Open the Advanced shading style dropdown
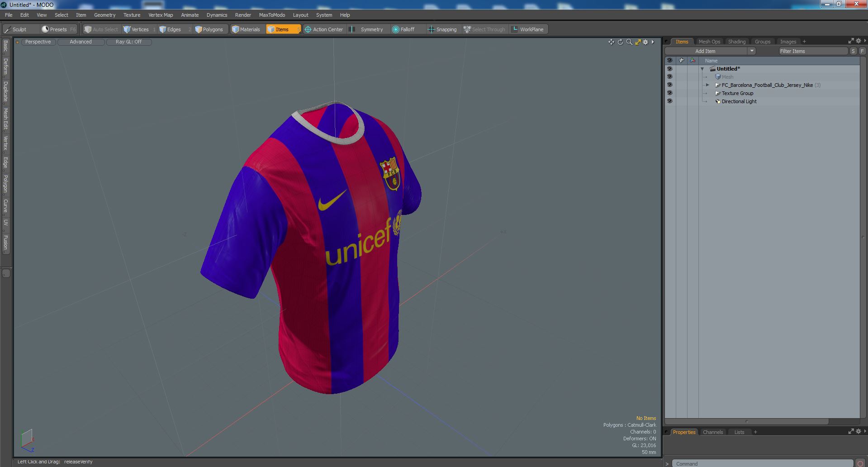Viewport: 868px width, 467px height. 81,42
